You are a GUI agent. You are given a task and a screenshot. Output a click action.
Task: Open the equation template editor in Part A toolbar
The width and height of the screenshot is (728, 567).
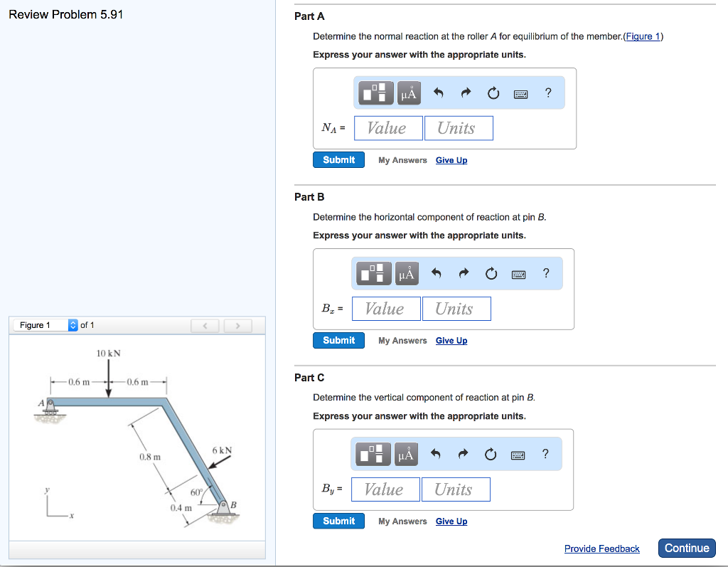[375, 92]
